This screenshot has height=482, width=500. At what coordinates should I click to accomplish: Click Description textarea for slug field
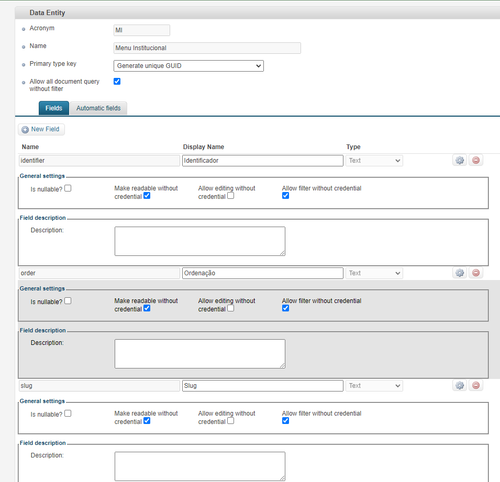point(200,466)
